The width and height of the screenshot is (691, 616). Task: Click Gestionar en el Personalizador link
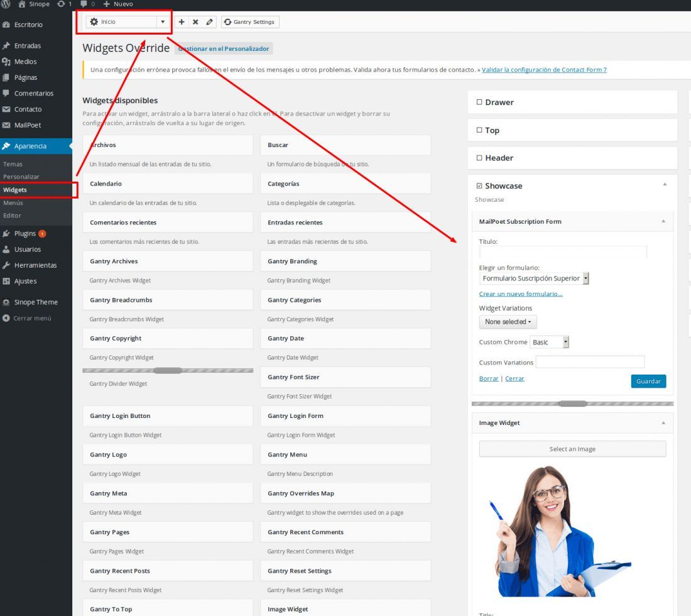pyautogui.click(x=224, y=48)
